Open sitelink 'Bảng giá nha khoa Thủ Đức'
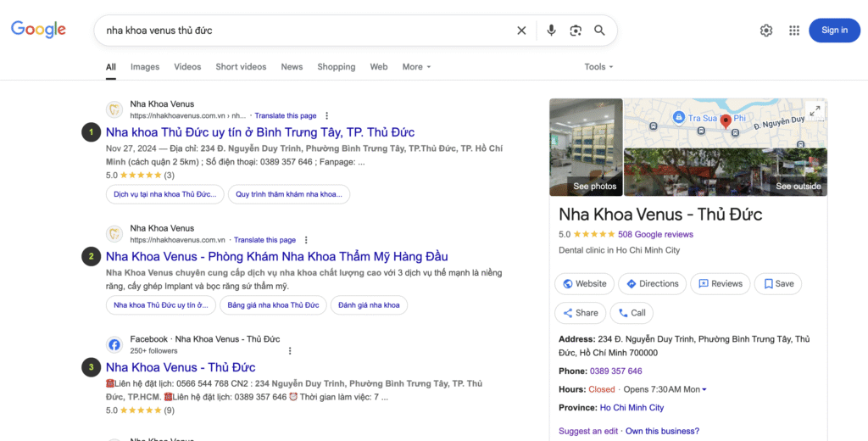This screenshot has height=441, width=868. tap(273, 305)
